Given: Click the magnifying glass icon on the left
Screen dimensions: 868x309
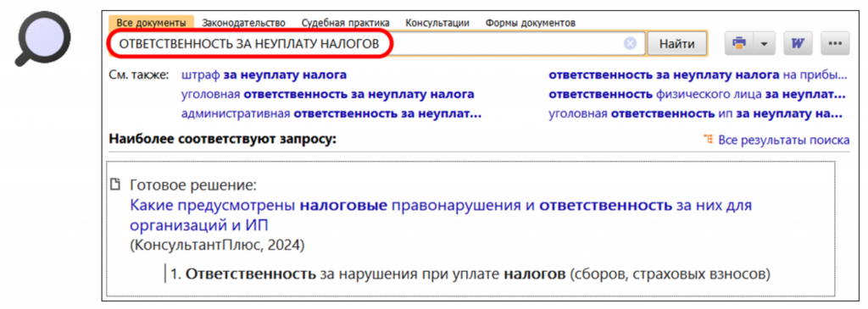Looking at the screenshot, I should pyautogui.click(x=43, y=38).
